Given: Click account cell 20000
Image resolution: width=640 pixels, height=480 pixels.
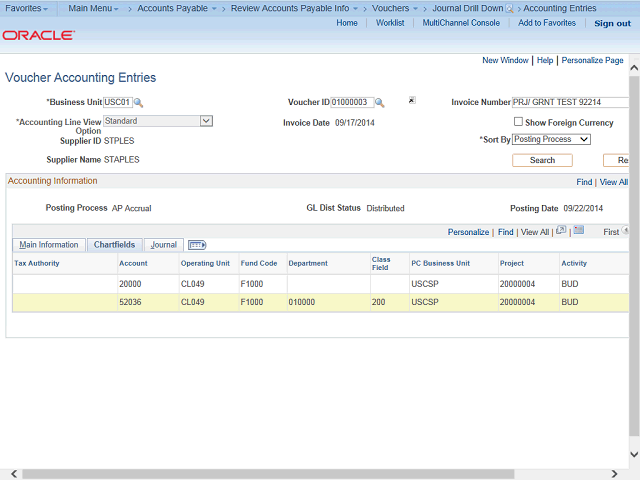Looking at the screenshot, I should pos(130,284).
